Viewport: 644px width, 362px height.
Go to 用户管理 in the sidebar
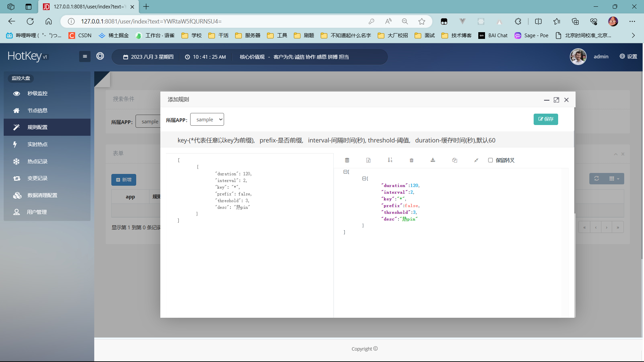point(37,212)
